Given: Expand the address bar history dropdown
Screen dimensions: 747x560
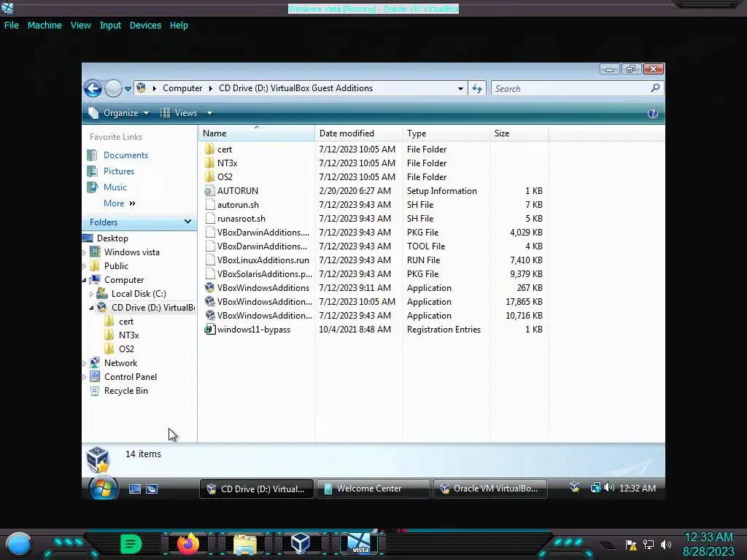Looking at the screenshot, I should click(x=460, y=88).
